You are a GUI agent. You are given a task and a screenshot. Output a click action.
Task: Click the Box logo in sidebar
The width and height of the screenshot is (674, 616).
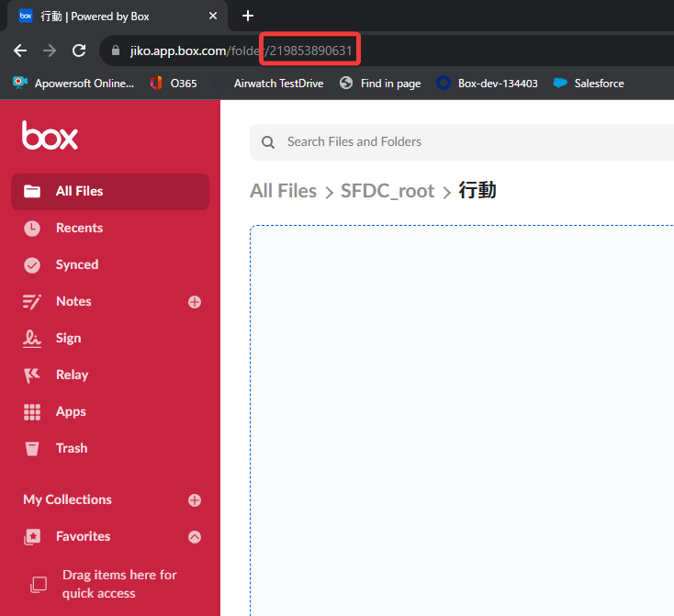click(x=50, y=136)
